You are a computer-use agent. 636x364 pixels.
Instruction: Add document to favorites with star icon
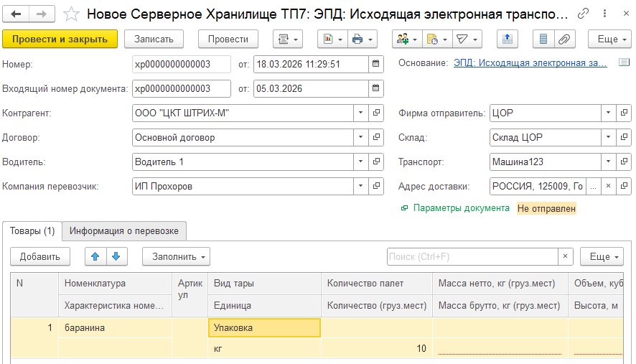(71, 14)
